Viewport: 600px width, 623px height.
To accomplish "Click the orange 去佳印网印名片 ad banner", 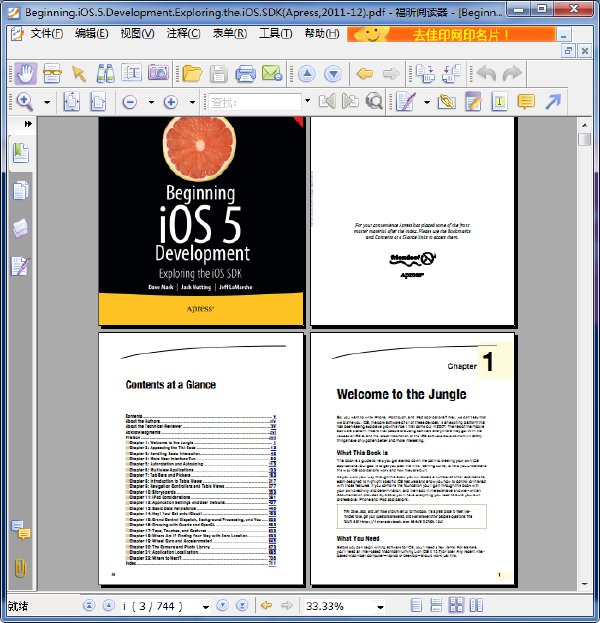I will [451, 34].
